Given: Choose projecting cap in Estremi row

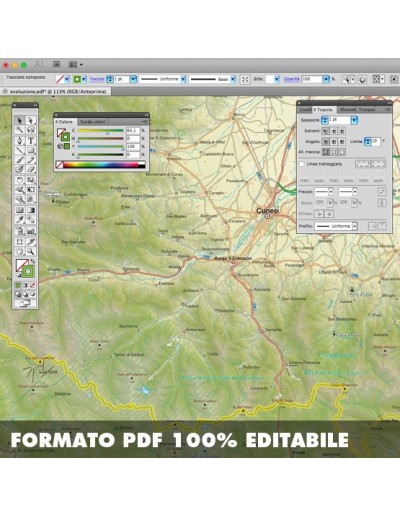Looking at the screenshot, I should (x=342, y=131).
